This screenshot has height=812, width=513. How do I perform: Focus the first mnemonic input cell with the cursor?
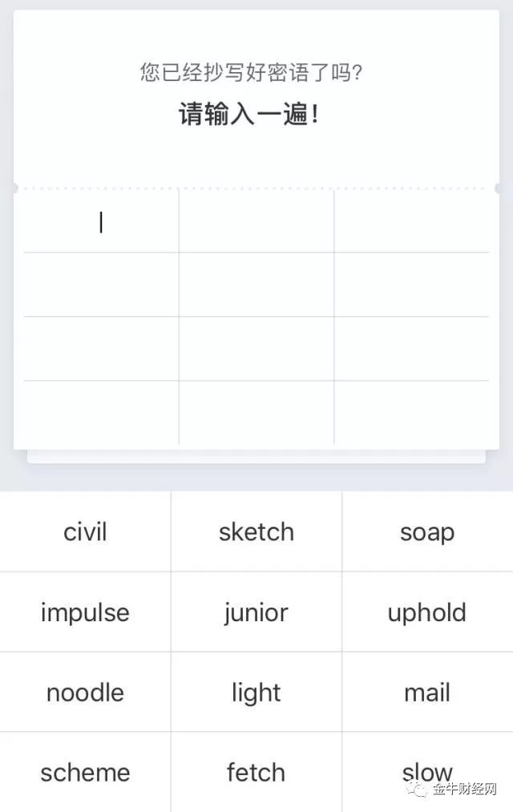[101, 222]
